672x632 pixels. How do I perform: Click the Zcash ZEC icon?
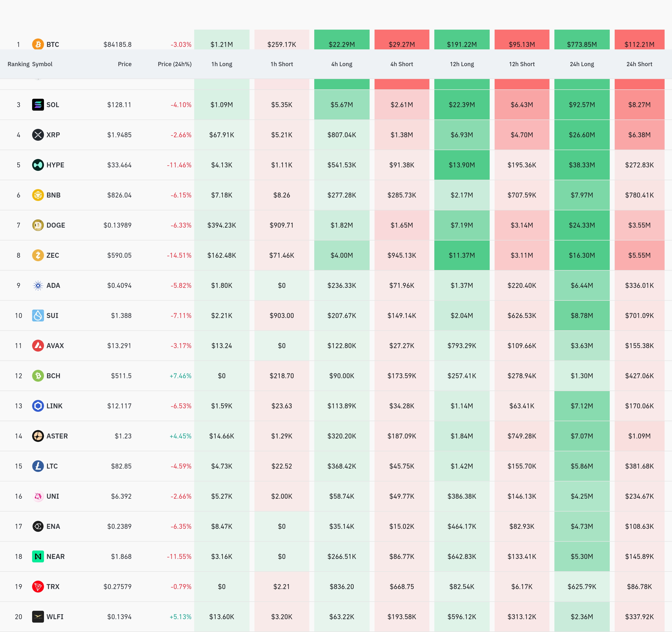[38, 255]
